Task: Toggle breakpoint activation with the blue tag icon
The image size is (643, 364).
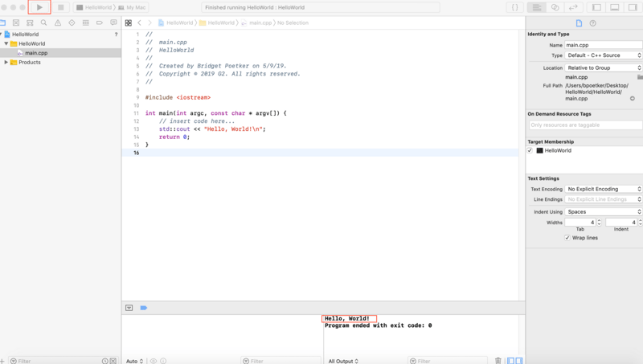Action: [144, 308]
